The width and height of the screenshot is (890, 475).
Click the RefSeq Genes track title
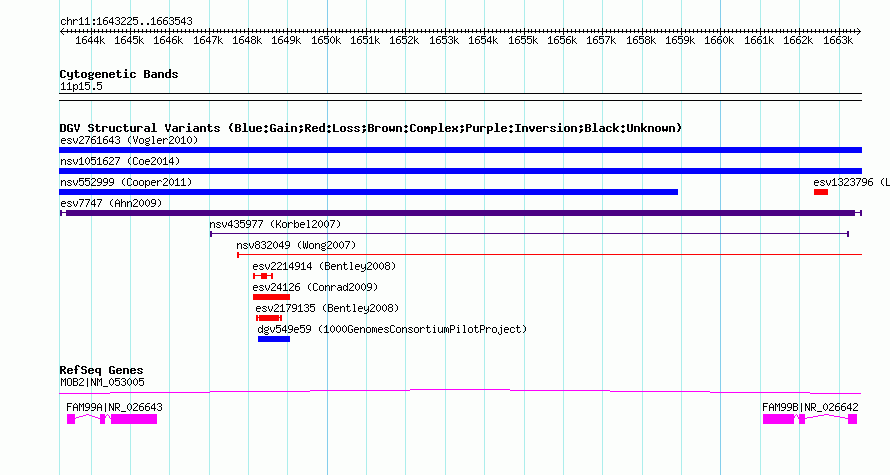[101, 370]
